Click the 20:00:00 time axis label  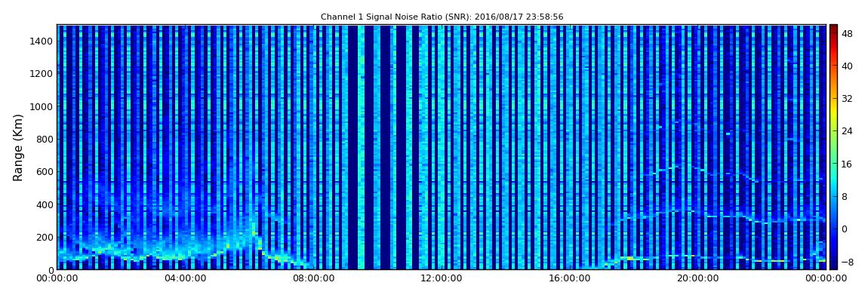click(698, 278)
